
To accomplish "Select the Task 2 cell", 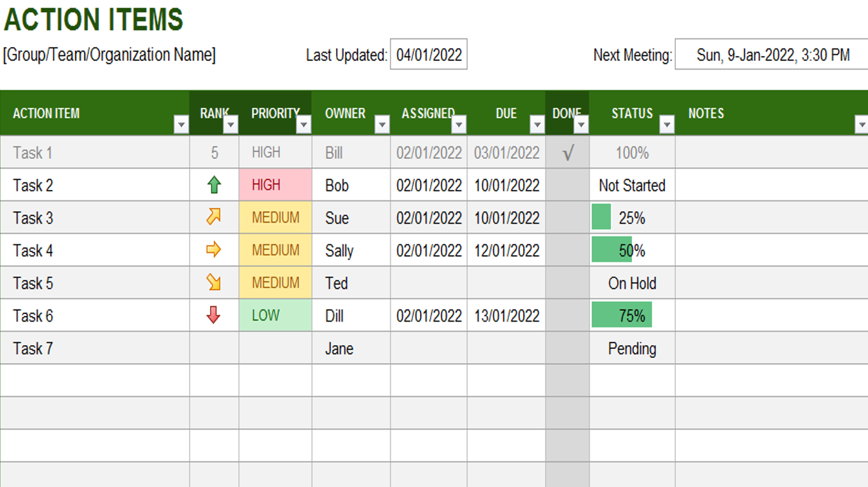I will 95,185.
